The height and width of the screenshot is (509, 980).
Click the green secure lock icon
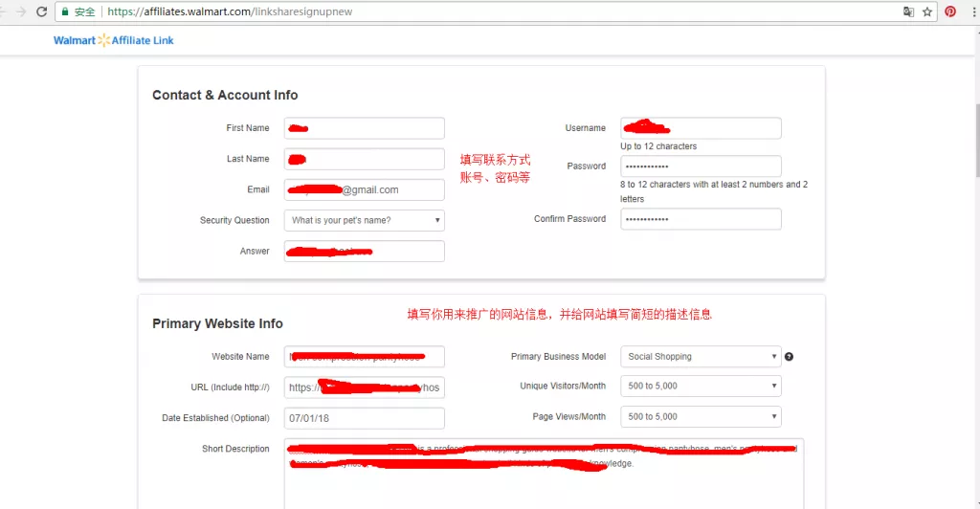coord(65,11)
